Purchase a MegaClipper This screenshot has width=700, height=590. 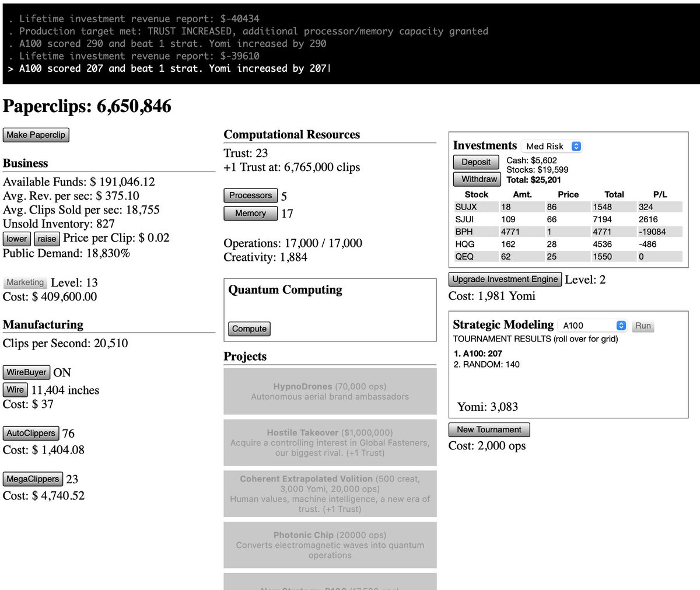click(33, 479)
